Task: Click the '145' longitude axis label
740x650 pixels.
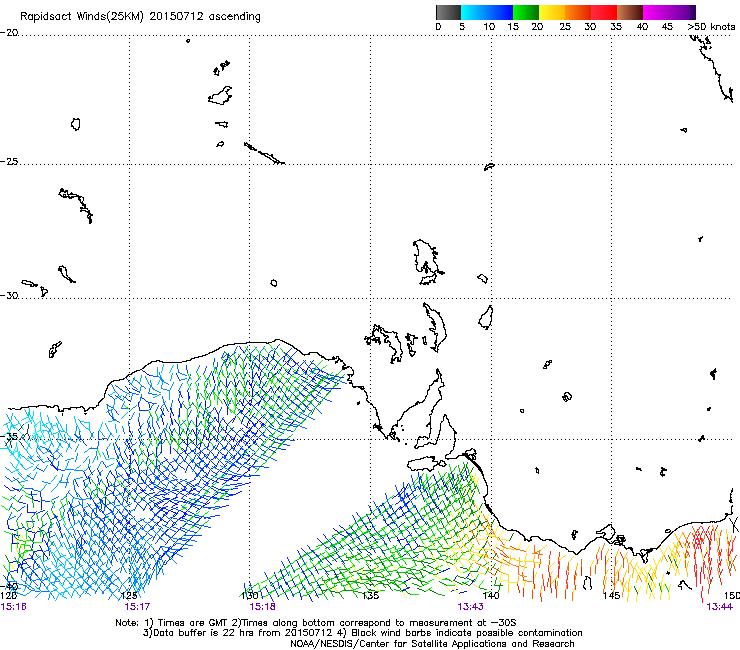Action: click(611, 595)
